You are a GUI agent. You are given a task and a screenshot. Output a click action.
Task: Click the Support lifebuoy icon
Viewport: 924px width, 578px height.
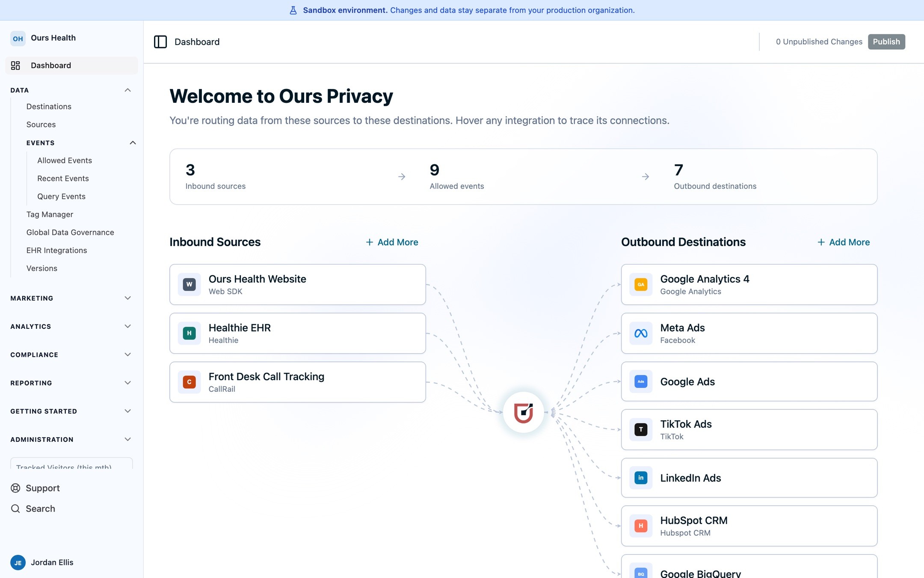tap(15, 488)
